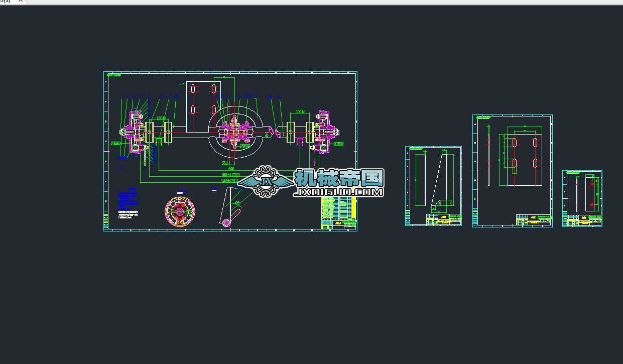The image size is (623, 364).
Task: Click the 35±1 dimension text
Action: click(x=224, y=163)
